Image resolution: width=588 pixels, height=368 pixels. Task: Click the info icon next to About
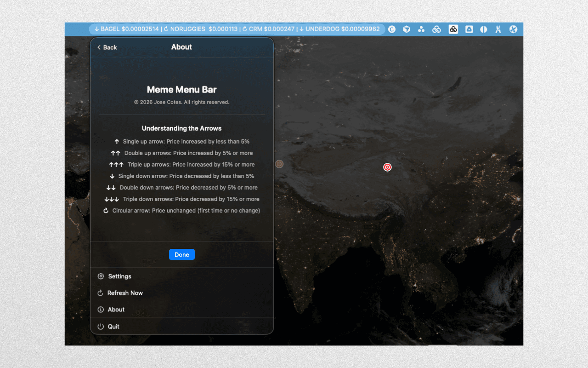pyautogui.click(x=101, y=309)
